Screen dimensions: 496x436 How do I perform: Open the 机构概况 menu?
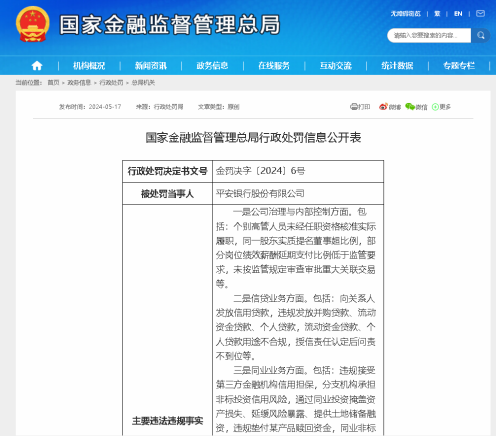(89, 66)
